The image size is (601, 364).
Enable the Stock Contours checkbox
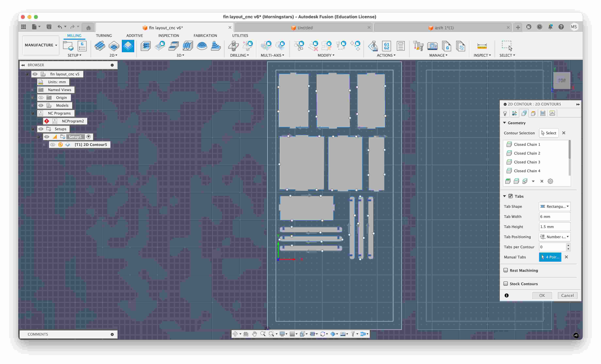[506, 284]
